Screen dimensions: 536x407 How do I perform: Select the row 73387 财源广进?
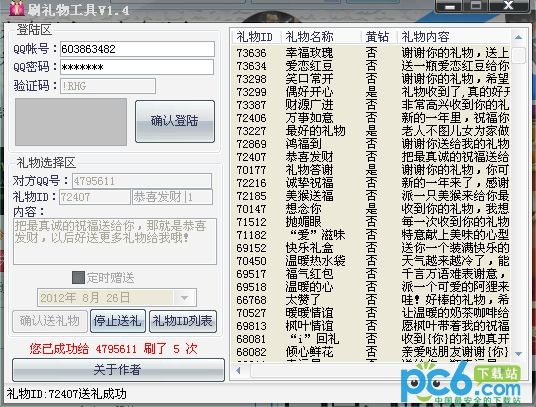(371, 105)
